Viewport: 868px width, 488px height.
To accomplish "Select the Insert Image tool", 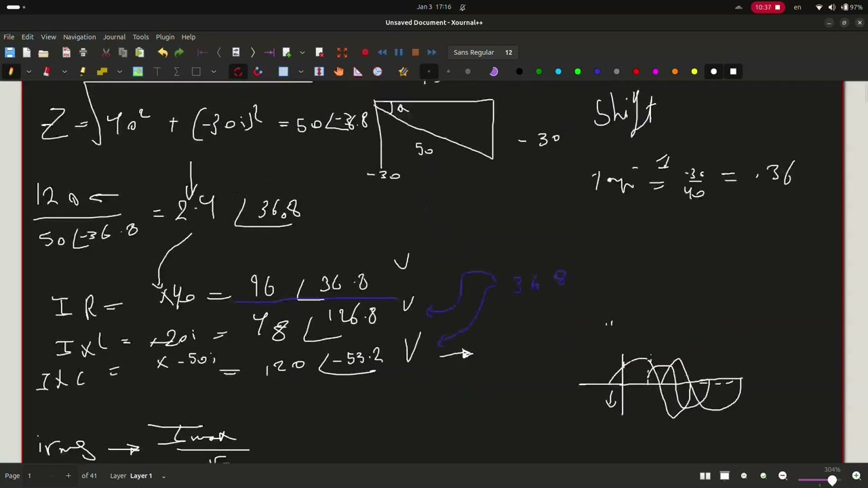I will click(x=138, y=71).
